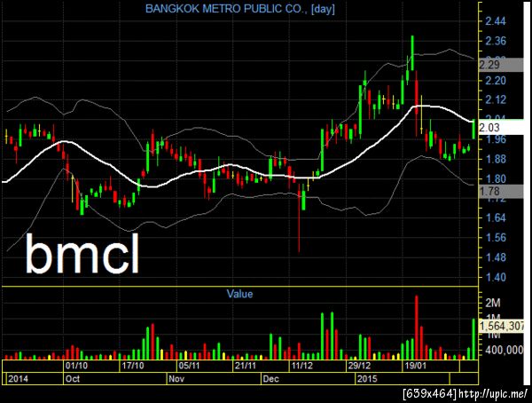
Task: Click the 2.36 price axis label
Action: click(496, 41)
